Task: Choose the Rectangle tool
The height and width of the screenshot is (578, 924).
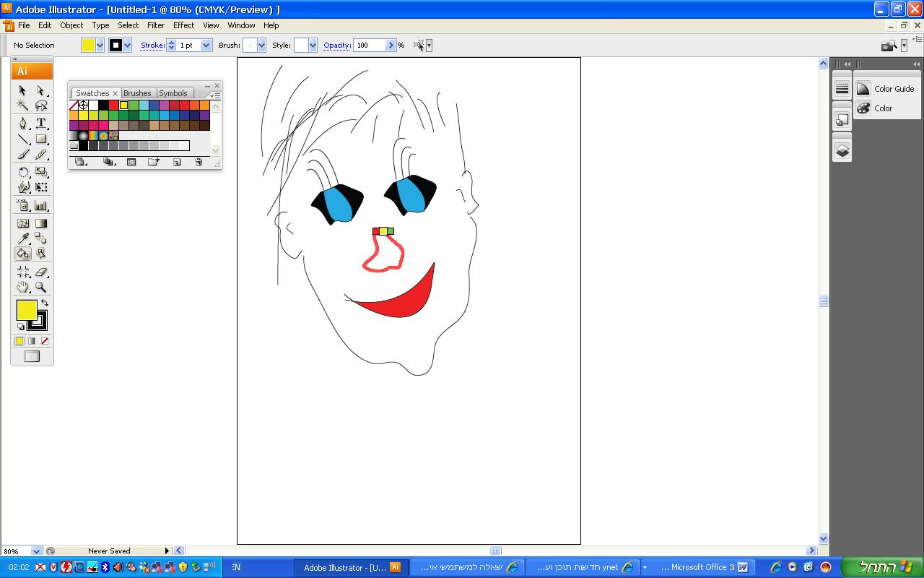Action: 41,139
